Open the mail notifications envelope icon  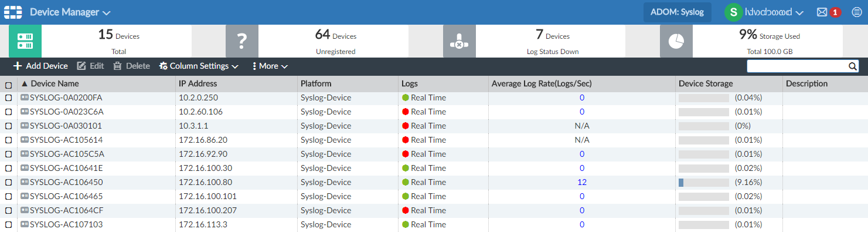tap(822, 12)
